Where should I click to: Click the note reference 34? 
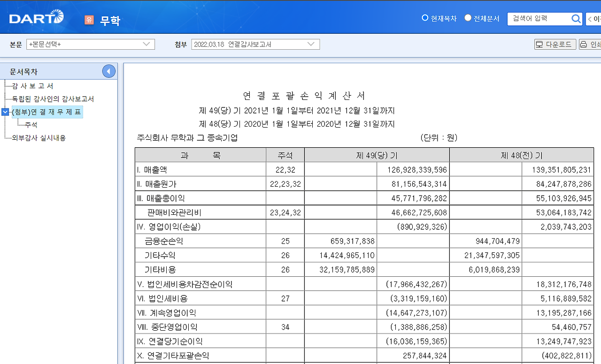285,327
